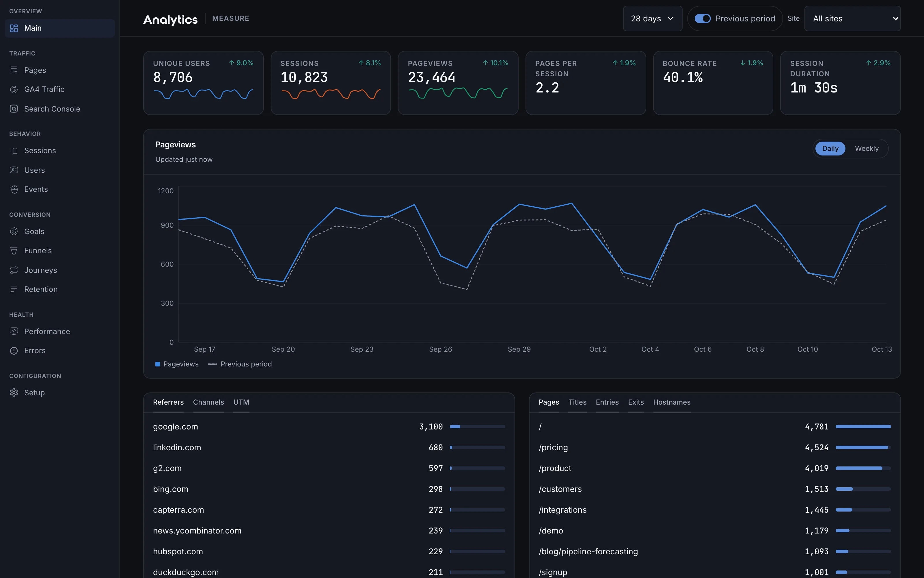Select the Referrers tab
The image size is (924, 578).
pos(168,403)
